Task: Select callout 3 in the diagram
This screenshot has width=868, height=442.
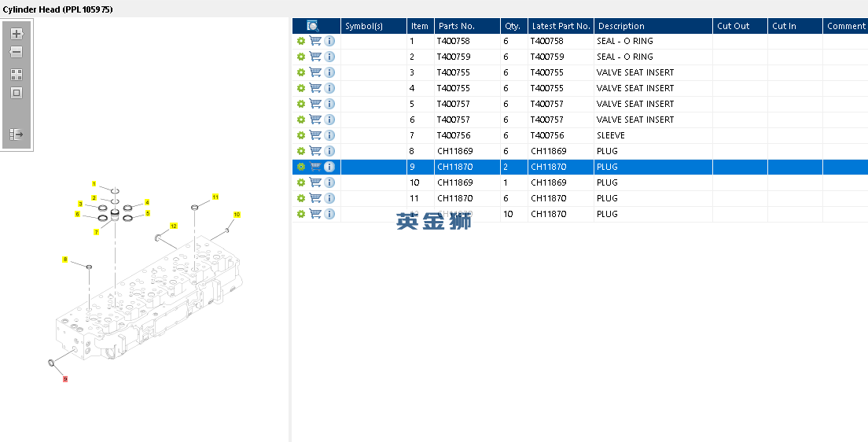Action: [x=80, y=204]
